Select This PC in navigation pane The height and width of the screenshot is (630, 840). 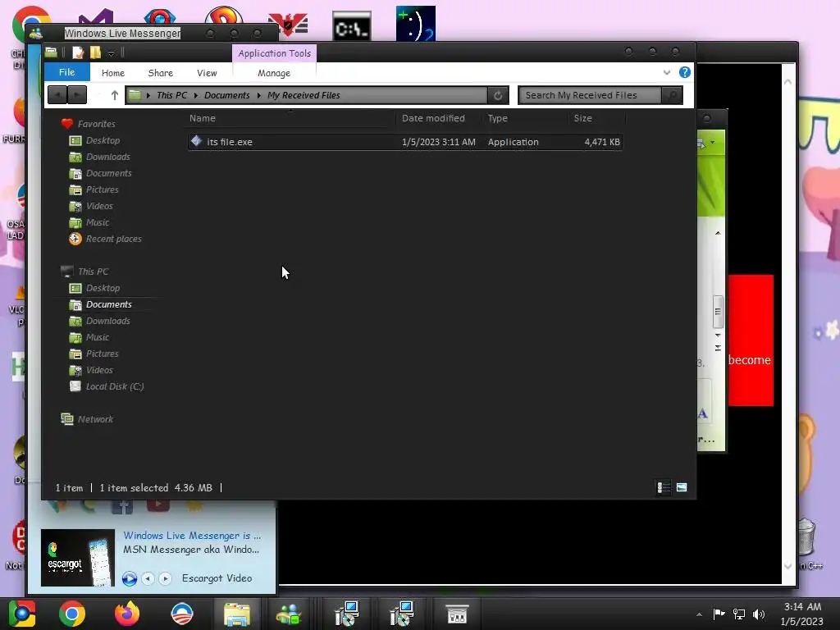pos(94,272)
